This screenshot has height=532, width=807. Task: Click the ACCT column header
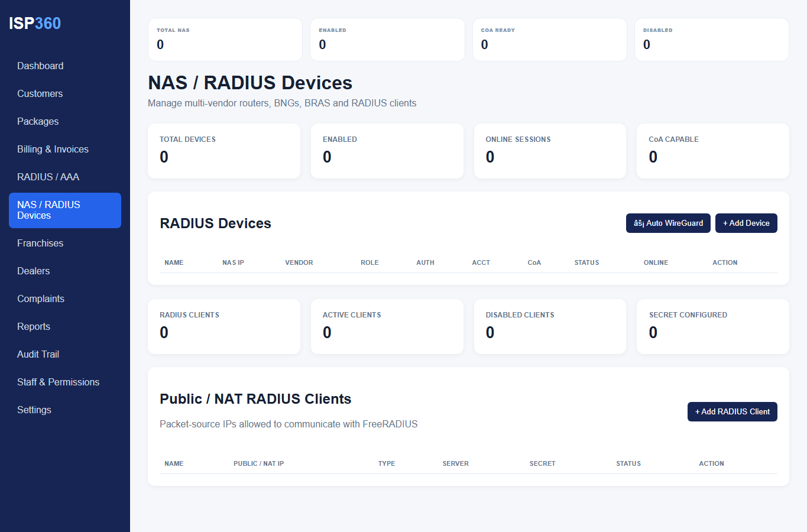pos(481,262)
